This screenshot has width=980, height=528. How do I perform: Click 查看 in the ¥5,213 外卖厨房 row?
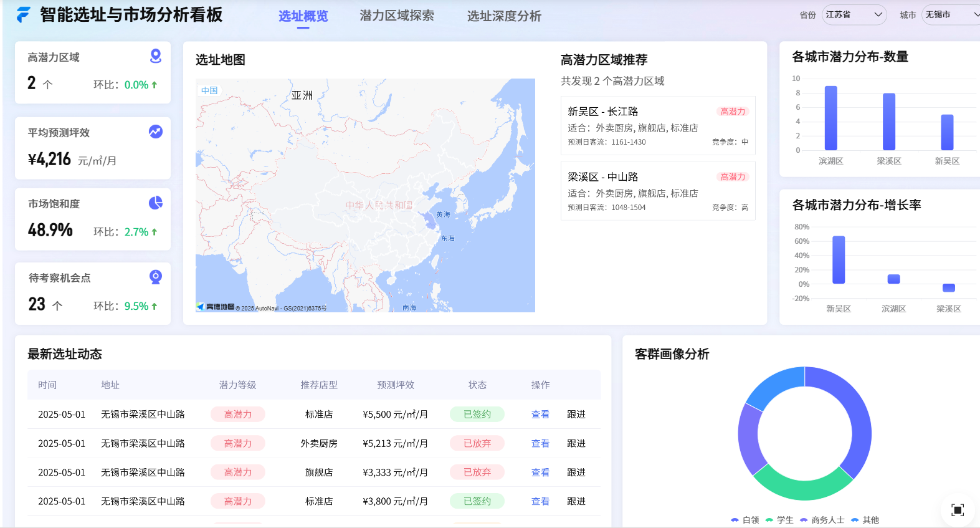tap(540, 444)
